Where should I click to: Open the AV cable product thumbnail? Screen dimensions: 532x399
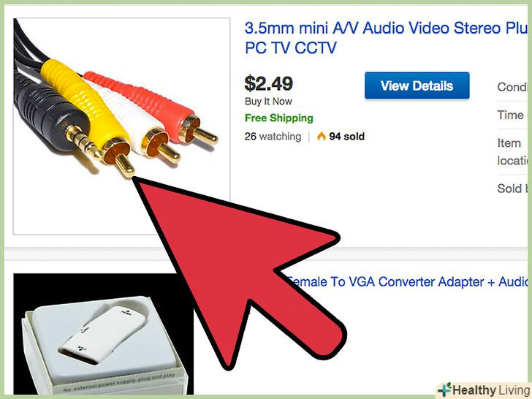[121, 126]
